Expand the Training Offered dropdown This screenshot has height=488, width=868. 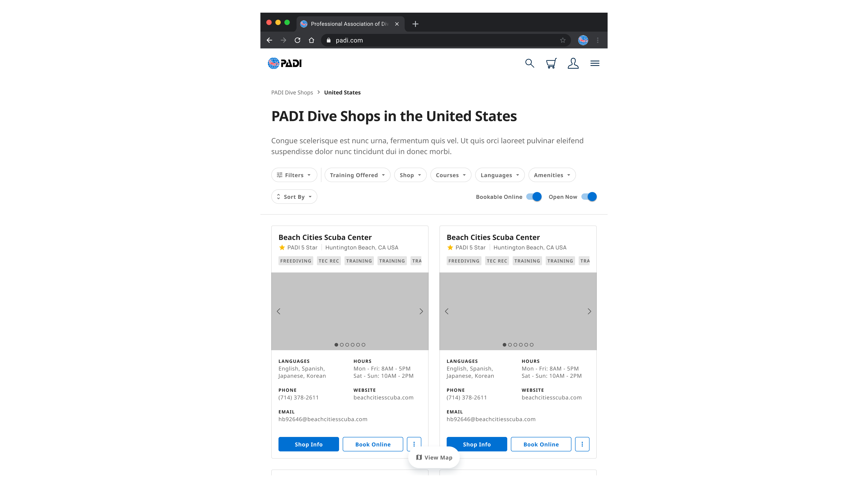pyautogui.click(x=357, y=175)
